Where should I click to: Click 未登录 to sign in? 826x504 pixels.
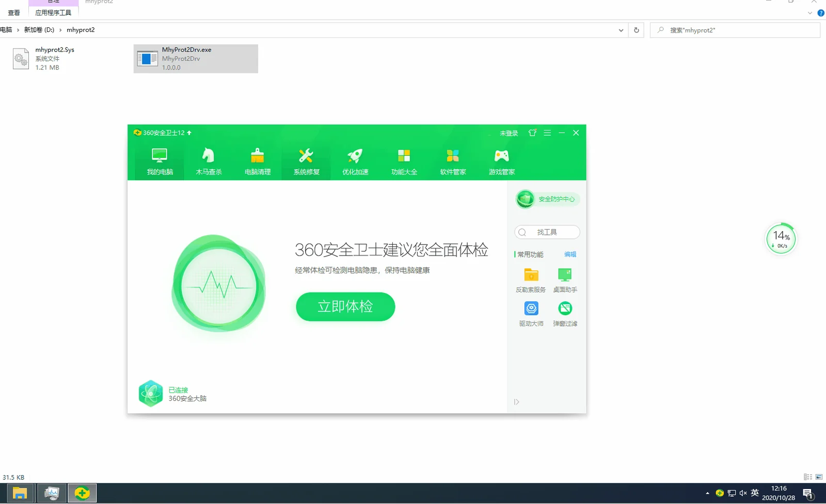point(509,133)
